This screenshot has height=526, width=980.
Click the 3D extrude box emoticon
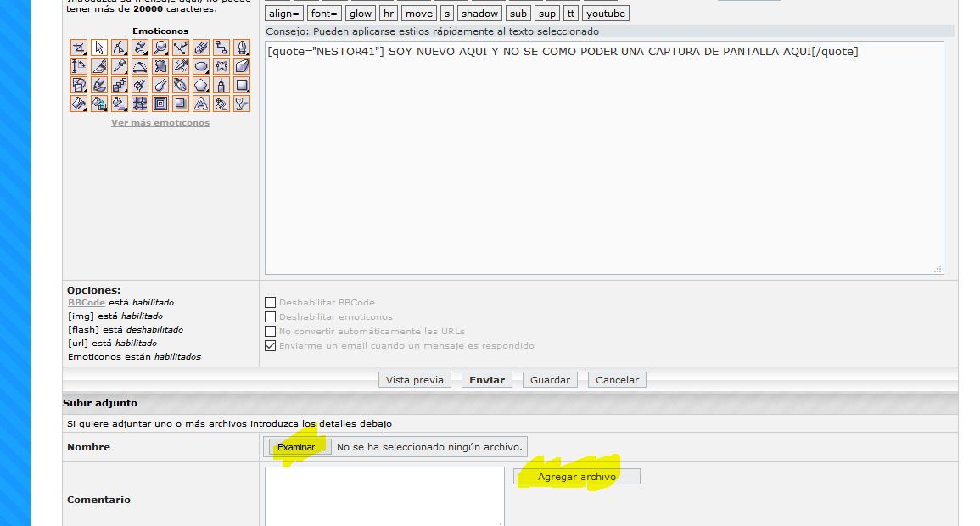click(242, 66)
